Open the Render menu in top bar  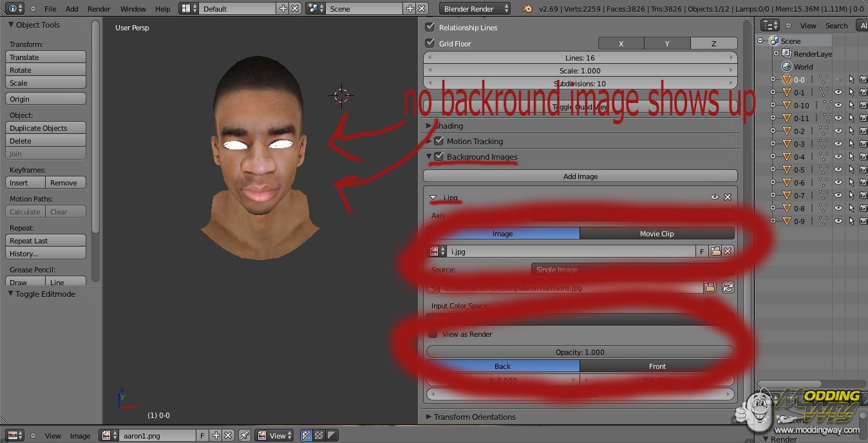(x=99, y=8)
